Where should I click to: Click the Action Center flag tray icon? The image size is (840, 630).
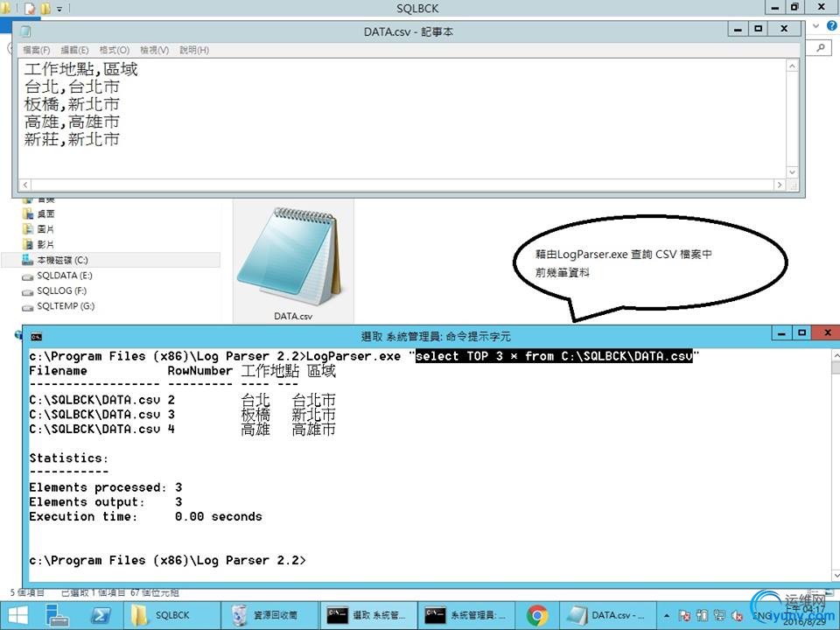(x=684, y=616)
